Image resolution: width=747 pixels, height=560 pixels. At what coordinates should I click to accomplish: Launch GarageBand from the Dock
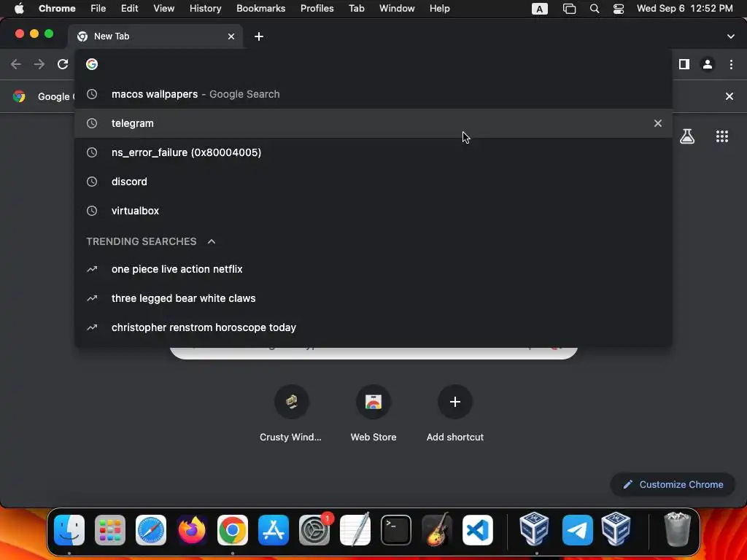437,530
